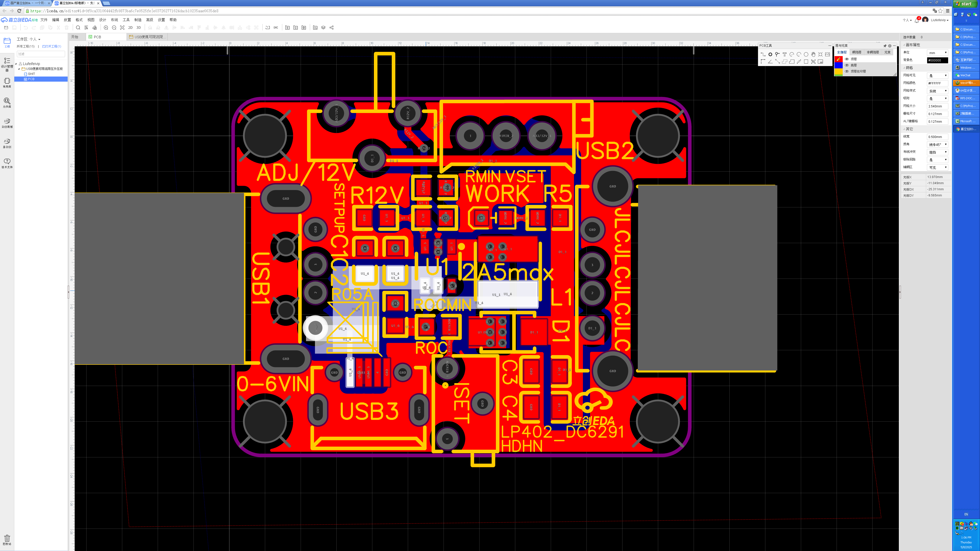This screenshot has height=551, width=980.
Task: Open the settings gear in 层与元素 panel
Action: click(890, 46)
